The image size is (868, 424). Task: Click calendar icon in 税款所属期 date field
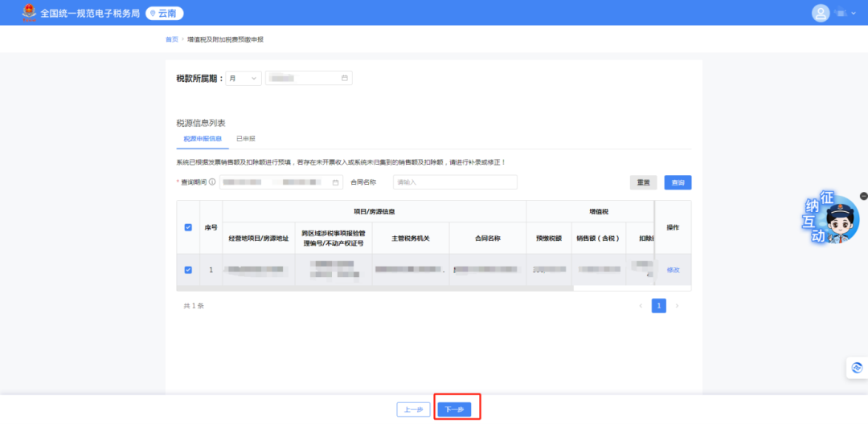(344, 79)
